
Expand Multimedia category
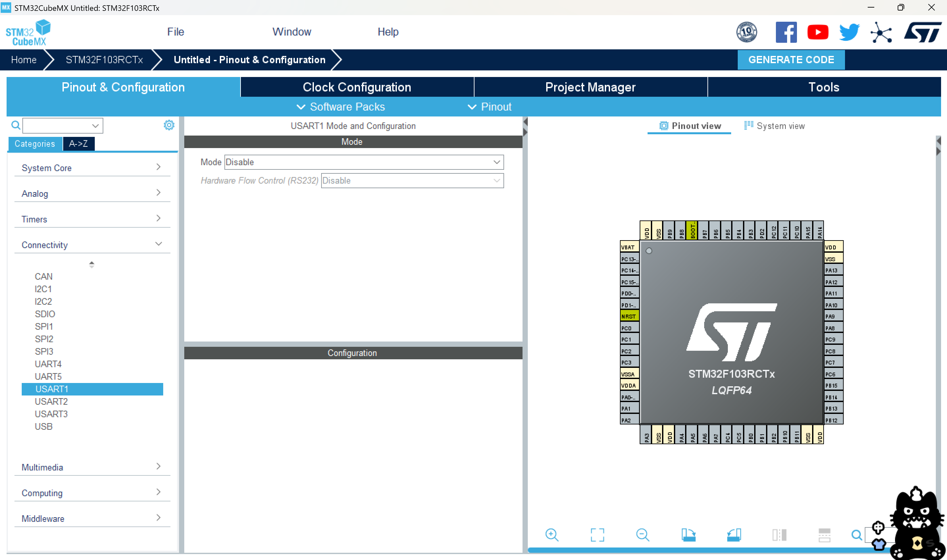click(x=92, y=467)
